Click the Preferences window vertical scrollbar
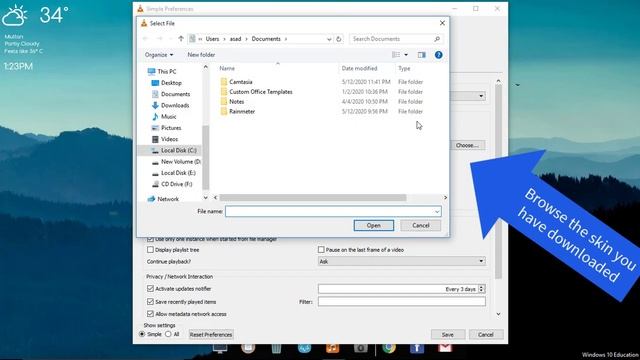The width and height of the screenshot is (640, 360). point(498,182)
